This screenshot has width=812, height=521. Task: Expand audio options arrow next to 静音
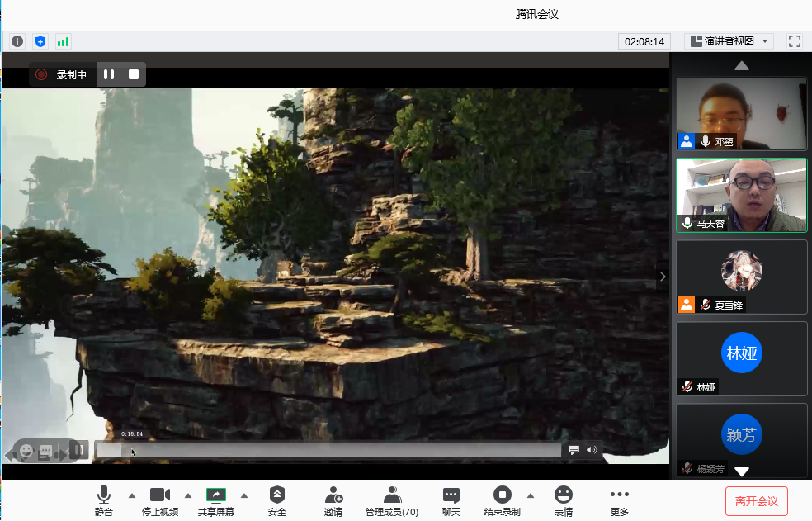click(x=132, y=496)
